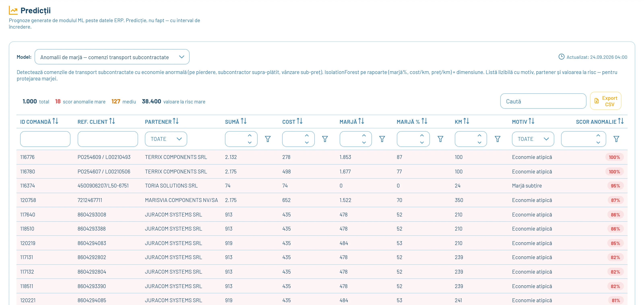Viewport: 644px width, 305px height.
Task: Select order ID 116776 cell
Action: tap(28, 157)
